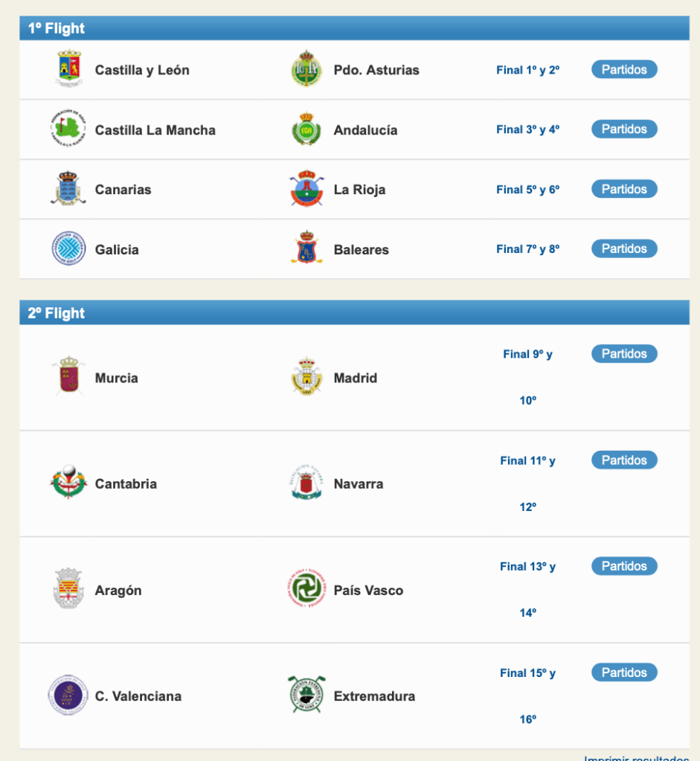Image resolution: width=700 pixels, height=761 pixels.
Task: Click the Castilla La Mancha golf logo
Action: tap(68, 129)
